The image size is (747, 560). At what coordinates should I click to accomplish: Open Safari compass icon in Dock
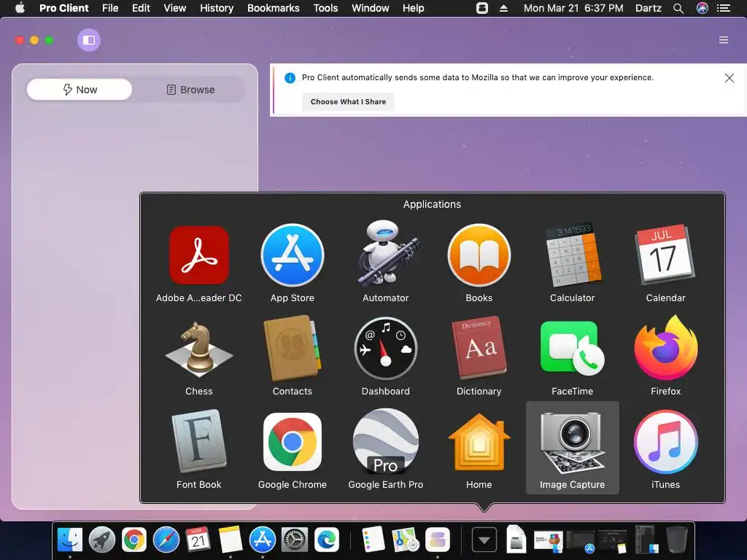tap(166, 540)
